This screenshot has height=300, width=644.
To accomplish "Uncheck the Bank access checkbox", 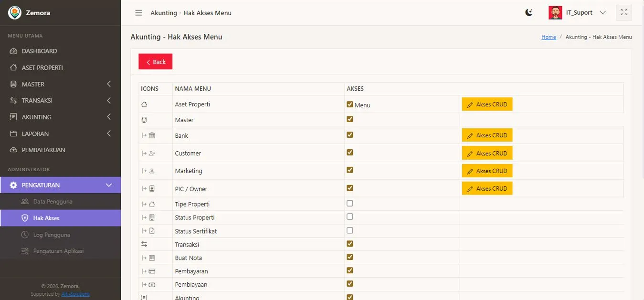I will 350,135.
